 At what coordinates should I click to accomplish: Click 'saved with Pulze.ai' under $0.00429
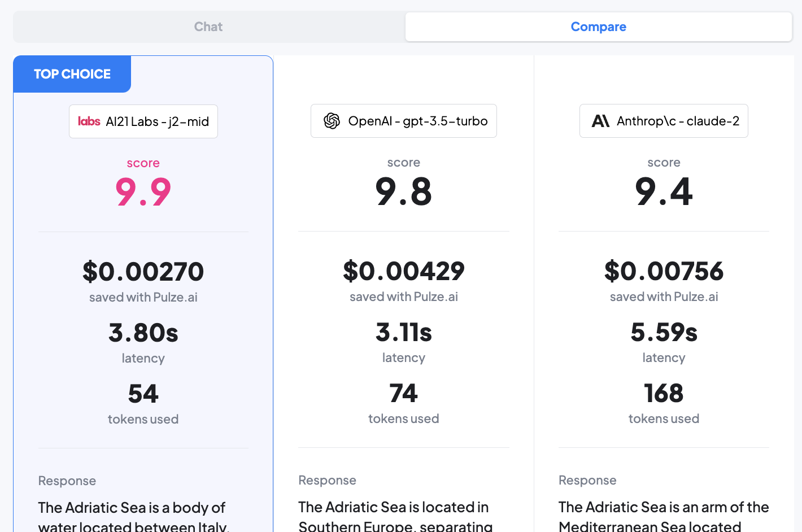click(x=404, y=296)
